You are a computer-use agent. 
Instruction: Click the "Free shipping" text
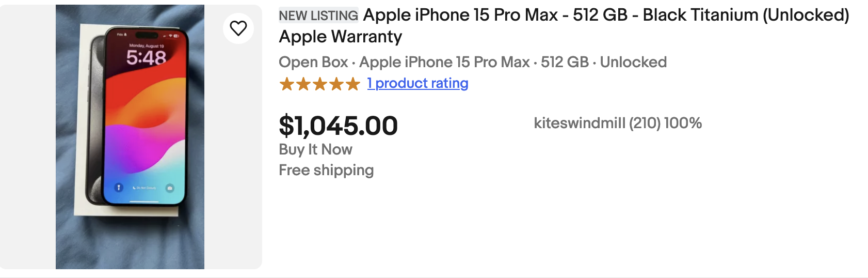coord(326,170)
